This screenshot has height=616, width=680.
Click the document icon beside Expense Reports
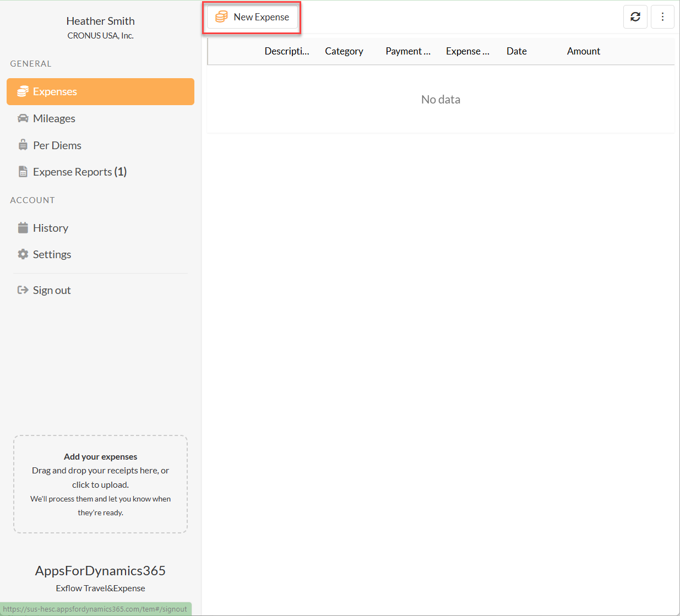click(23, 172)
